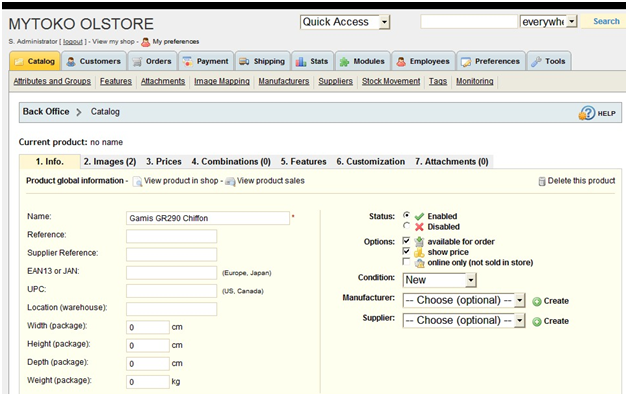Click the View my shop link
The width and height of the screenshot is (628, 396).
(113, 42)
